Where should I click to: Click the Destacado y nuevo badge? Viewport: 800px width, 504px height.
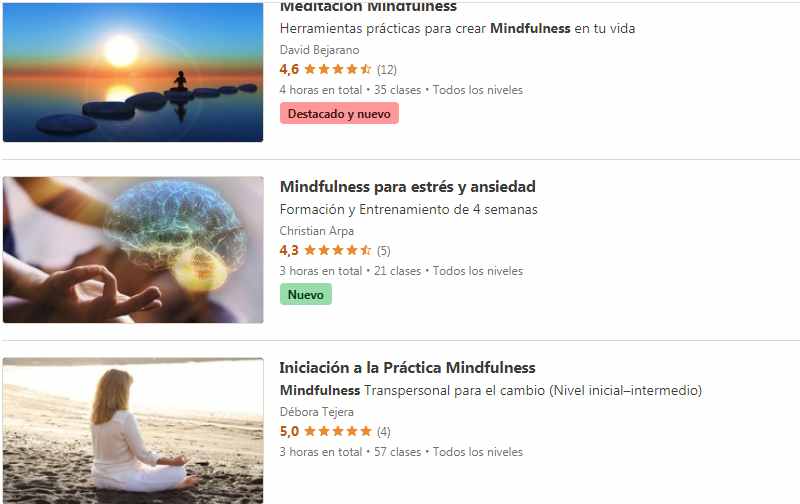(x=339, y=114)
